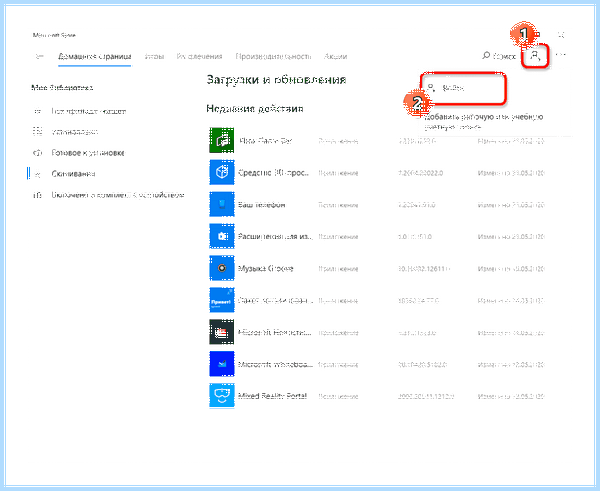Open the Скачивания section
The image size is (600, 491).
(x=73, y=174)
